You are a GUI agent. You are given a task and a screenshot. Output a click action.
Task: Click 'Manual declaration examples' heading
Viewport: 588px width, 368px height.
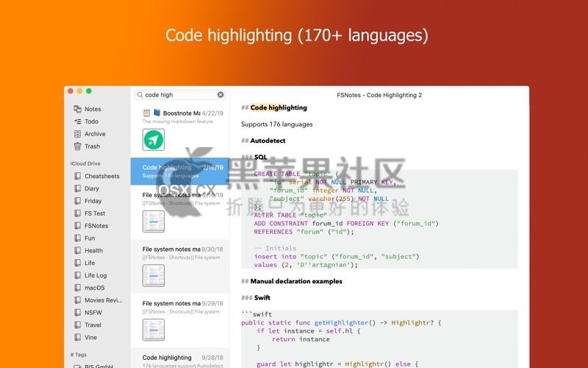296,281
